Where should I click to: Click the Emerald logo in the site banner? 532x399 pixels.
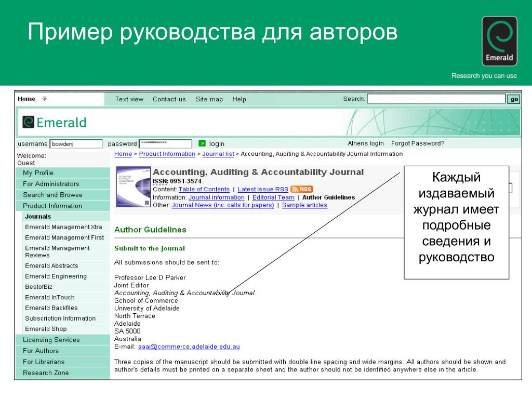coord(54,123)
